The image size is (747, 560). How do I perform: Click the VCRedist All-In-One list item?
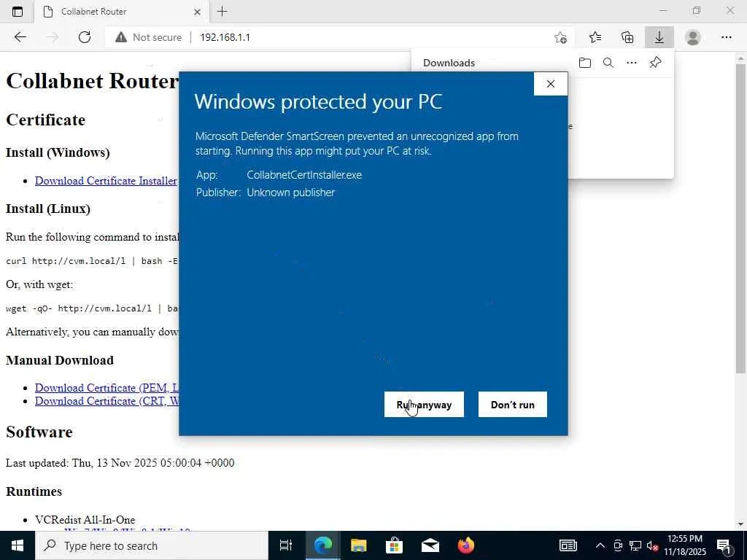click(x=85, y=519)
